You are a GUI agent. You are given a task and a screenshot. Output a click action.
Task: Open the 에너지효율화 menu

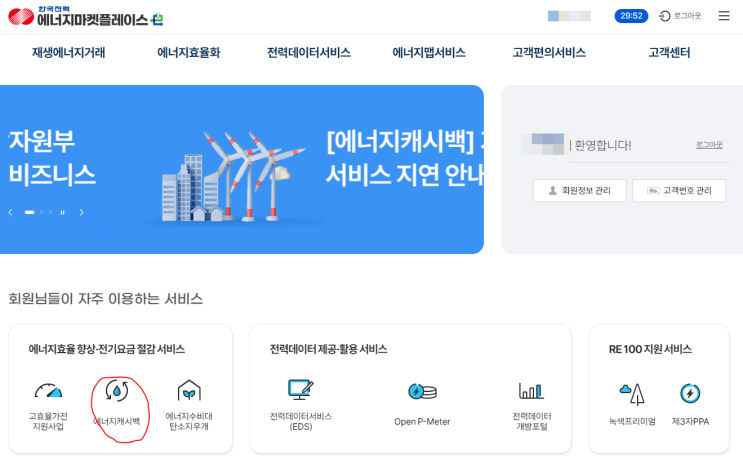click(189, 53)
